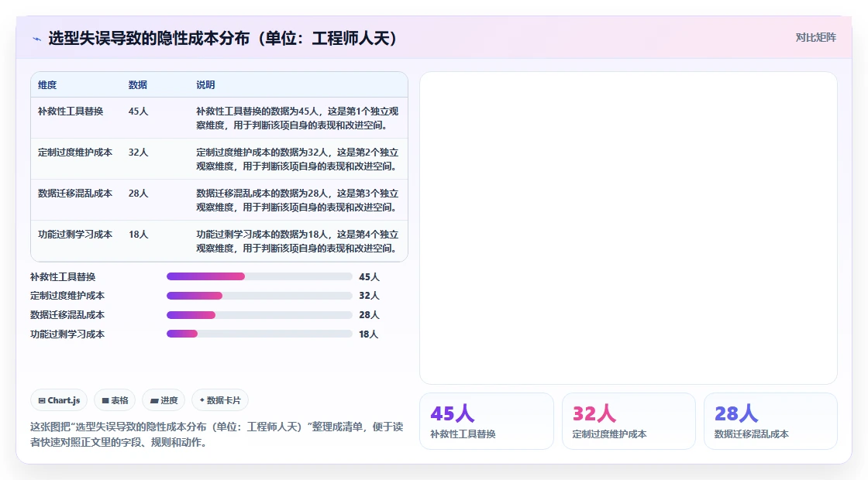Image resolution: width=868 pixels, height=480 pixels.
Task: Click table cell 数据迁移混乱成本
Action: [x=74, y=194]
